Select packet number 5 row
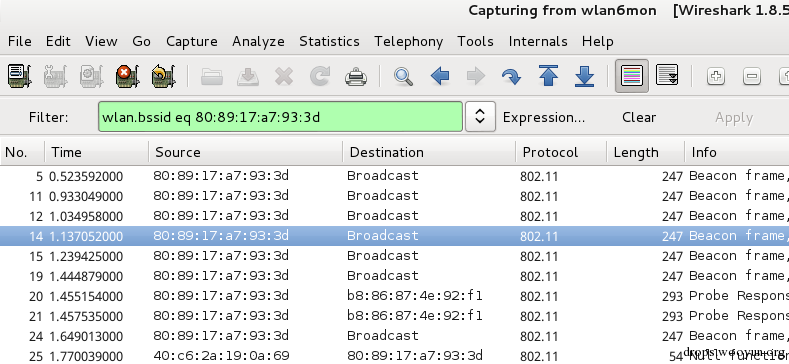789x364 pixels. [394, 176]
